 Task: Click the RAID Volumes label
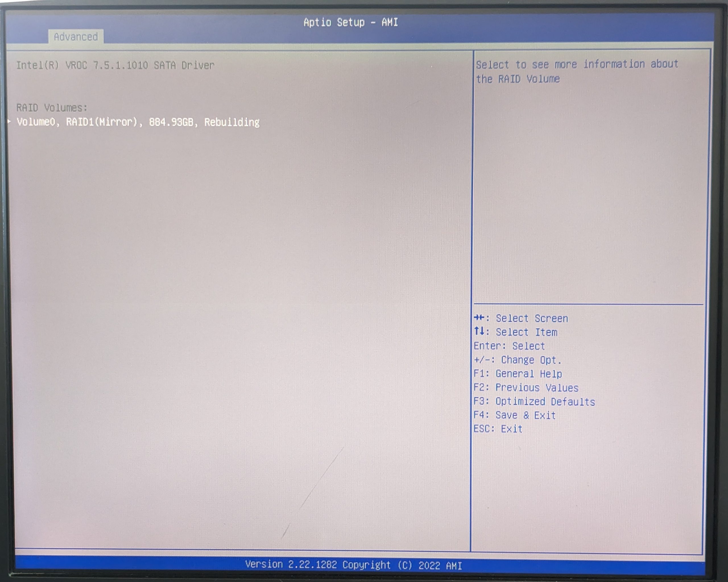point(52,108)
